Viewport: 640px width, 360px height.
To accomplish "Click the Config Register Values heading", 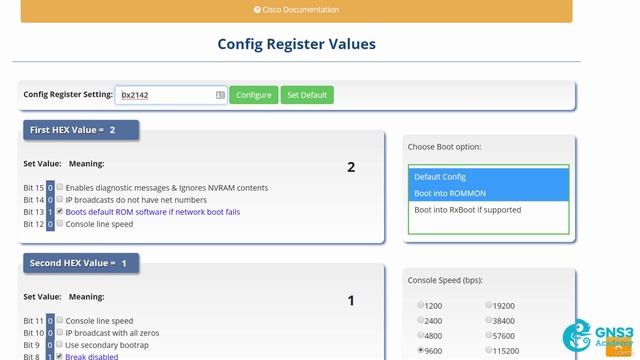I will point(296,44).
